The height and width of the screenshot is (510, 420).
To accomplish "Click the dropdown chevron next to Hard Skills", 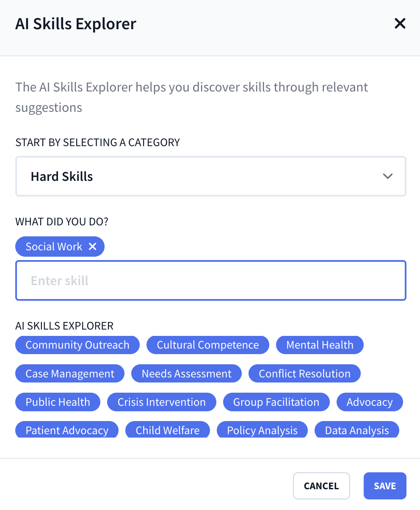I will (x=387, y=176).
